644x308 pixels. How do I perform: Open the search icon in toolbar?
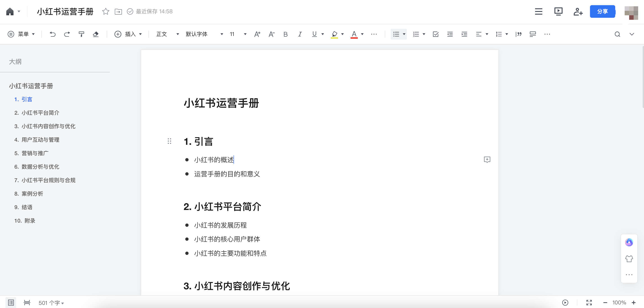tap(617, 34)
